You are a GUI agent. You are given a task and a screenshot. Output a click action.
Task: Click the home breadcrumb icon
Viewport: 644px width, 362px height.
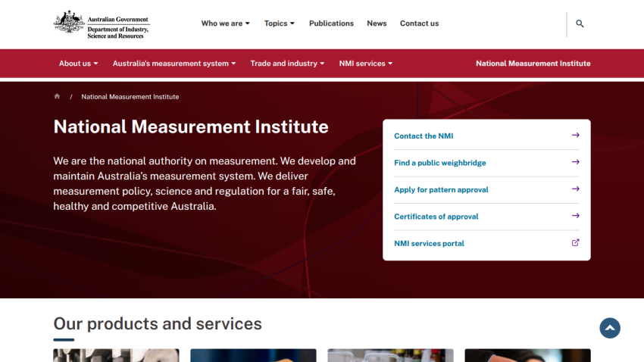(57, 96)
